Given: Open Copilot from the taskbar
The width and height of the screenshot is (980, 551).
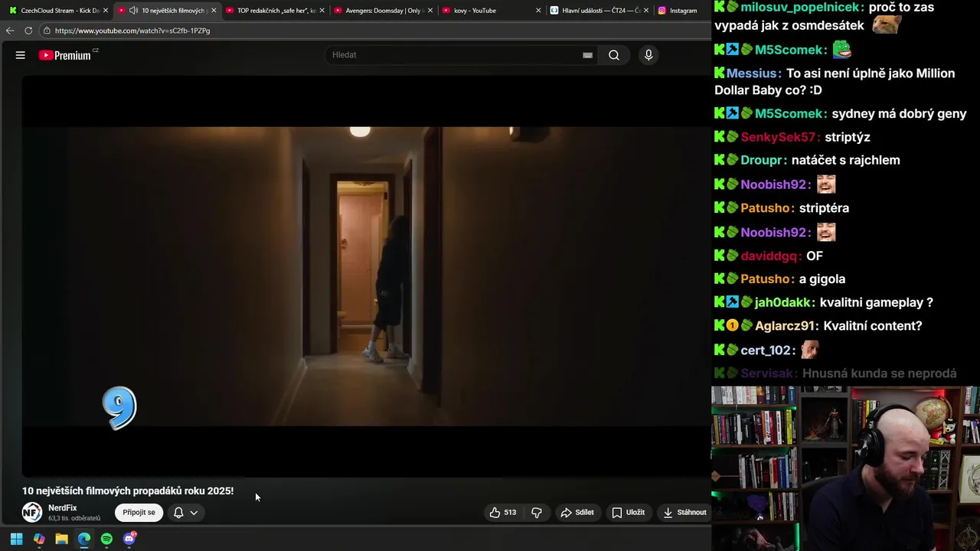Looking at the screenshot, I should click(x=39, y=539).
